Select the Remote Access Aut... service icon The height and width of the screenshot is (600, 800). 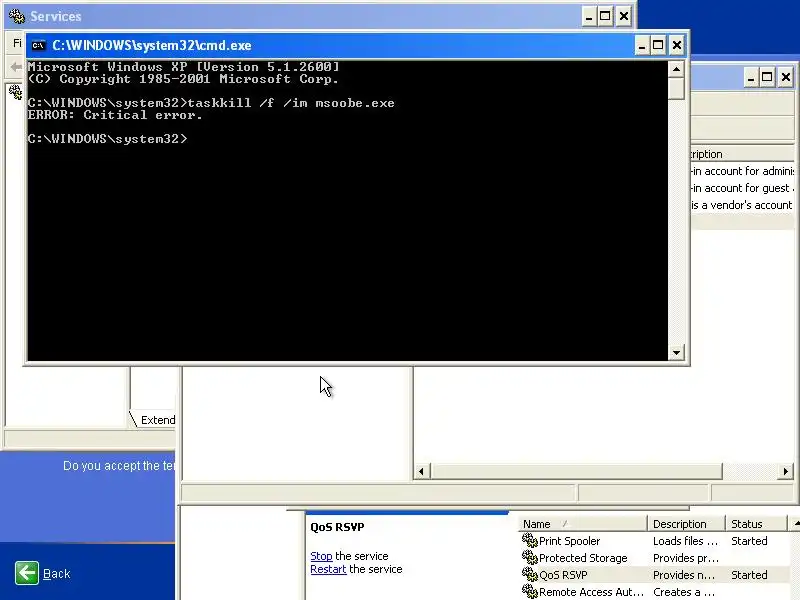(x=530, y=592)
